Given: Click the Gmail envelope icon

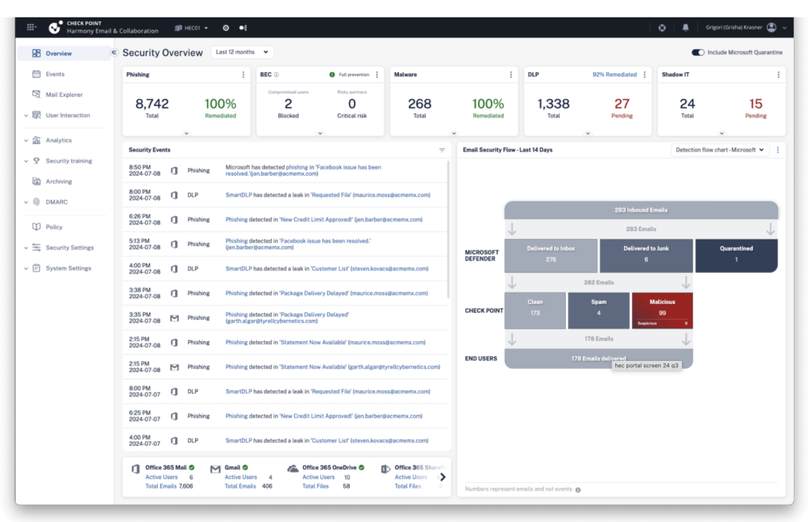Looking at the screenshot, I should (x=216, y=469).
